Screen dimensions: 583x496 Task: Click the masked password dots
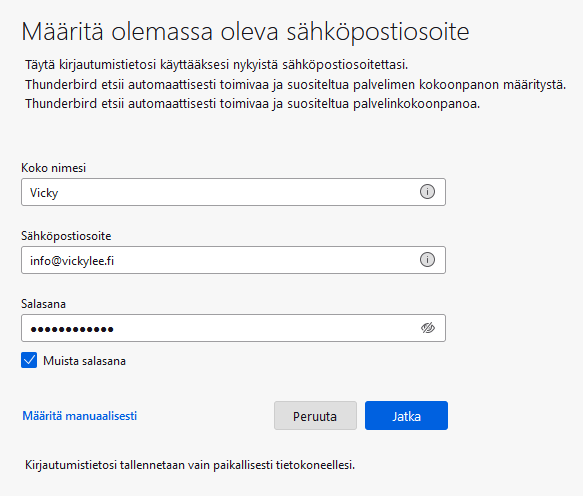(72, 329)
